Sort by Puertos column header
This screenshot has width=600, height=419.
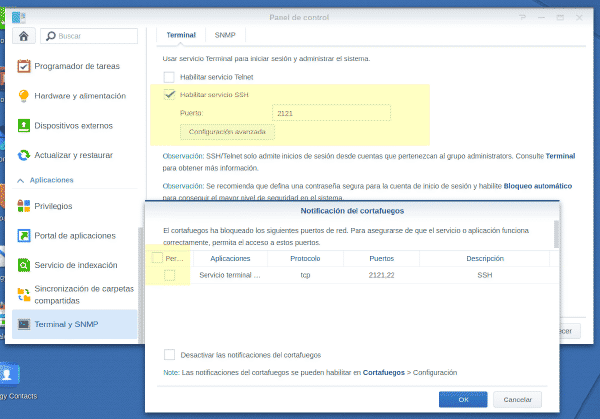click(382, 258)
